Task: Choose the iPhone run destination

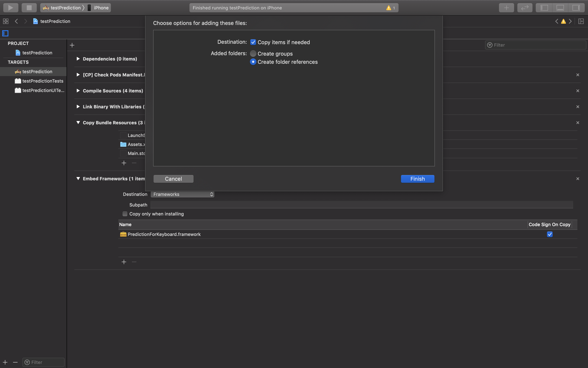Action: click(98, 8)
